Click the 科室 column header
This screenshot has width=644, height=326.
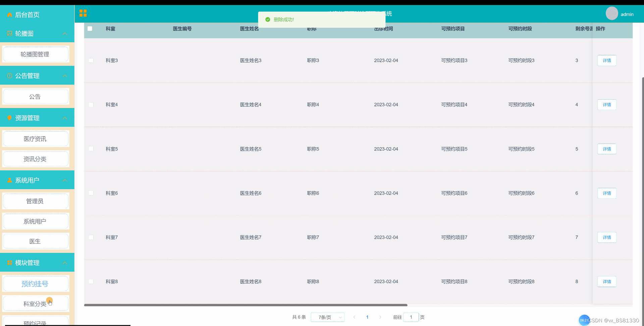pos(110,29)
